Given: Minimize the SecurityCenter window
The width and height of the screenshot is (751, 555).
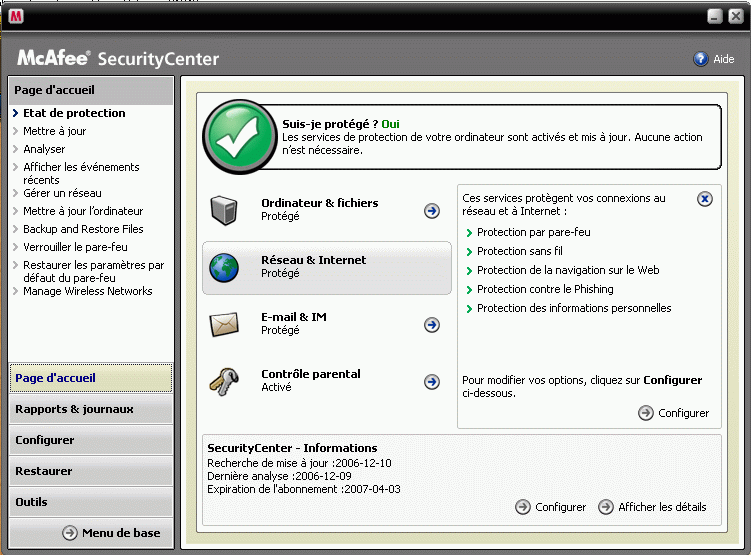Looking at the screenshot, I should click(715, 16).
